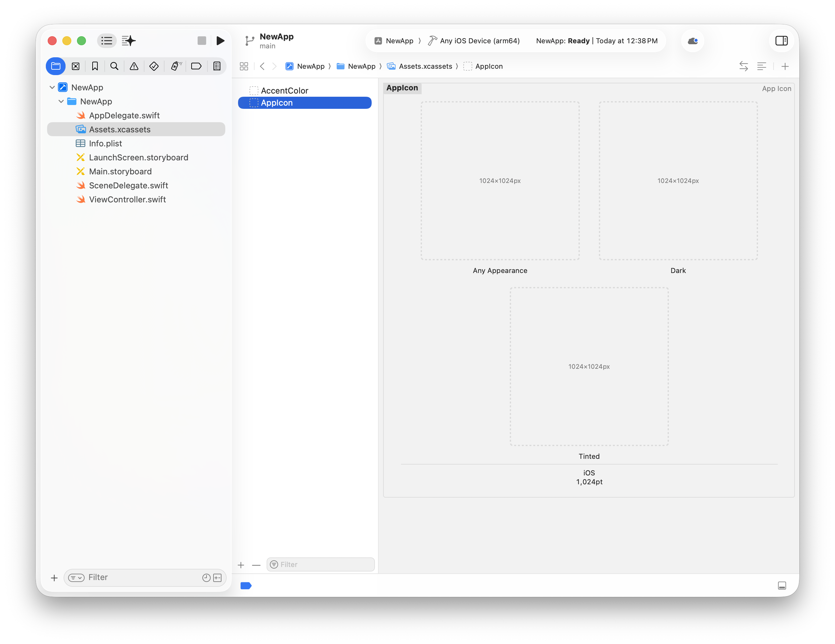Viewport: 835px width, 644px height.
Task: Run the app with the Play button
Action: point(220,40)
